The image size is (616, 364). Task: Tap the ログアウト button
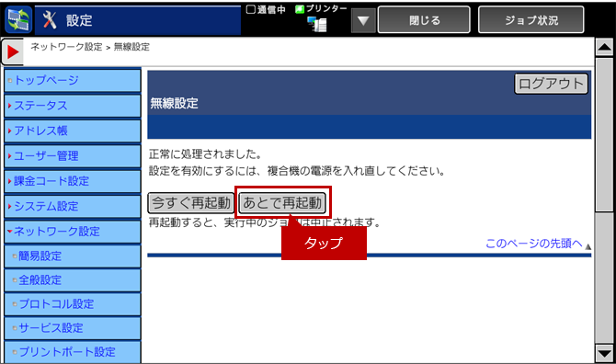pos(551,84)
